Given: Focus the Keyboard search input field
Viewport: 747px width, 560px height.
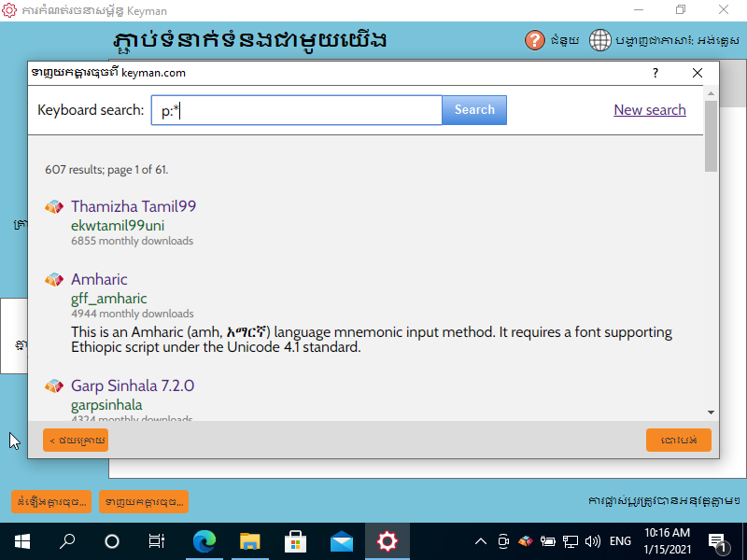Looking at the screenshot, I should (297, 110).
